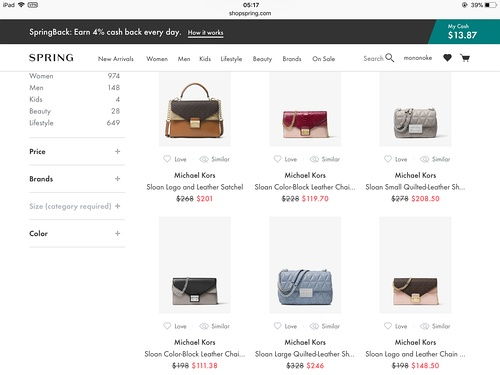500x375 pixels.
Task: Filter by Kids category (4)
Action: pyautogui.click(x=75, y=99)
